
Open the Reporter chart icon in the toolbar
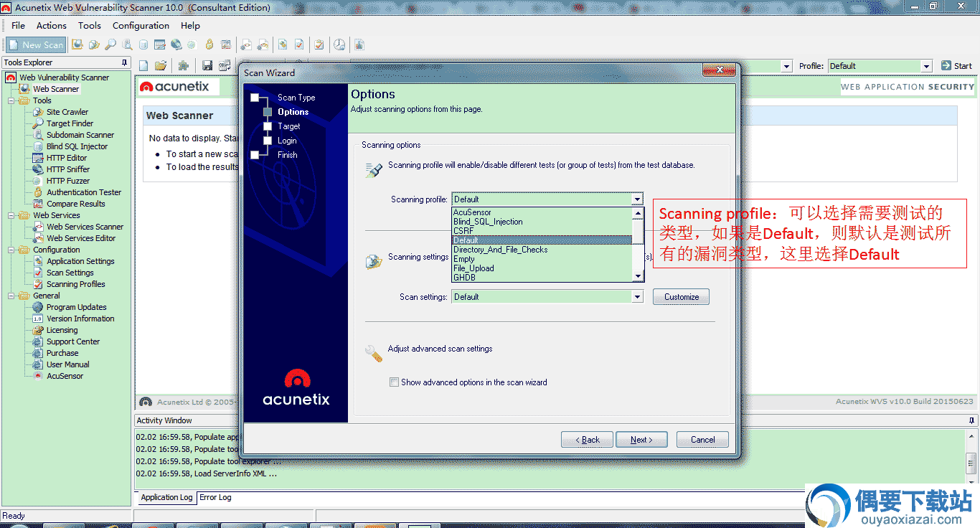click(359, 44)
